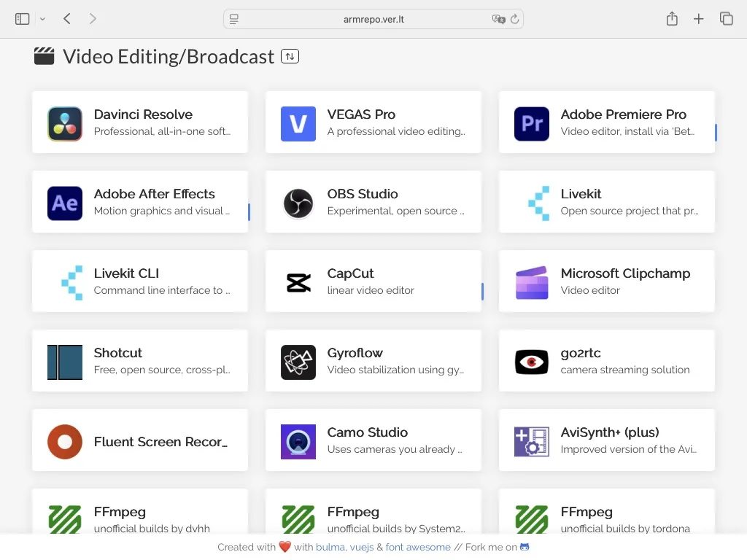Expand the sidebar options dropdown chevron
The height and width of the screenshot is (560, 747).
coord(42,19)
